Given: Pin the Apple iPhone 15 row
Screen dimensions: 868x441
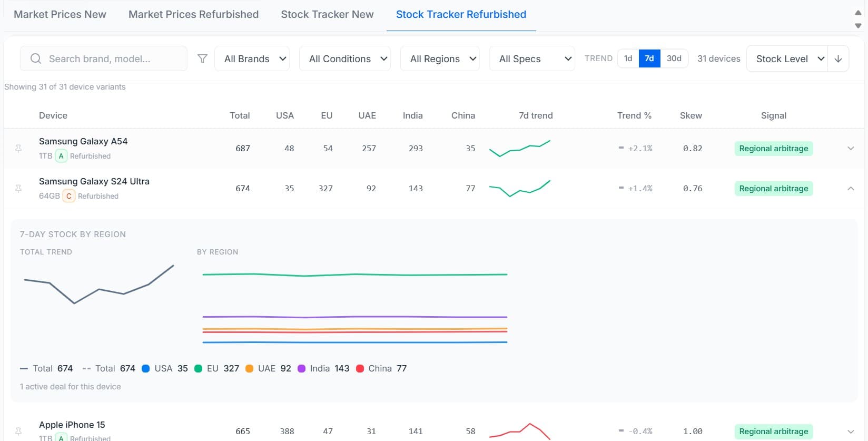Looking at the screenshot, I should click(18, 432).
